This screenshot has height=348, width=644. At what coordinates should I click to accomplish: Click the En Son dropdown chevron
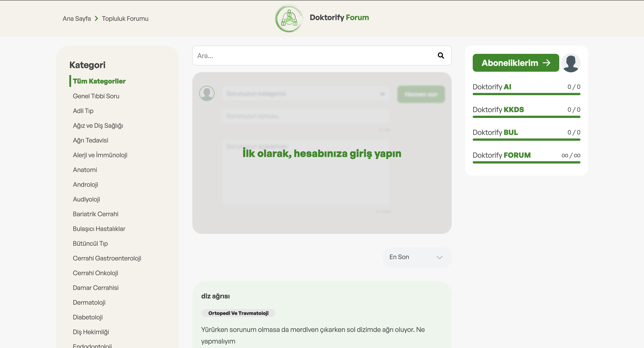(439, 257)
